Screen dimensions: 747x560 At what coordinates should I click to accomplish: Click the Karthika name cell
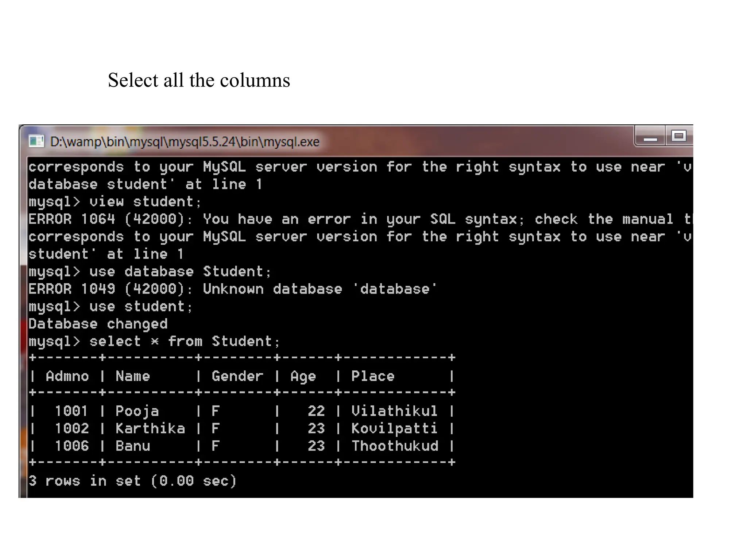point(150,428)
